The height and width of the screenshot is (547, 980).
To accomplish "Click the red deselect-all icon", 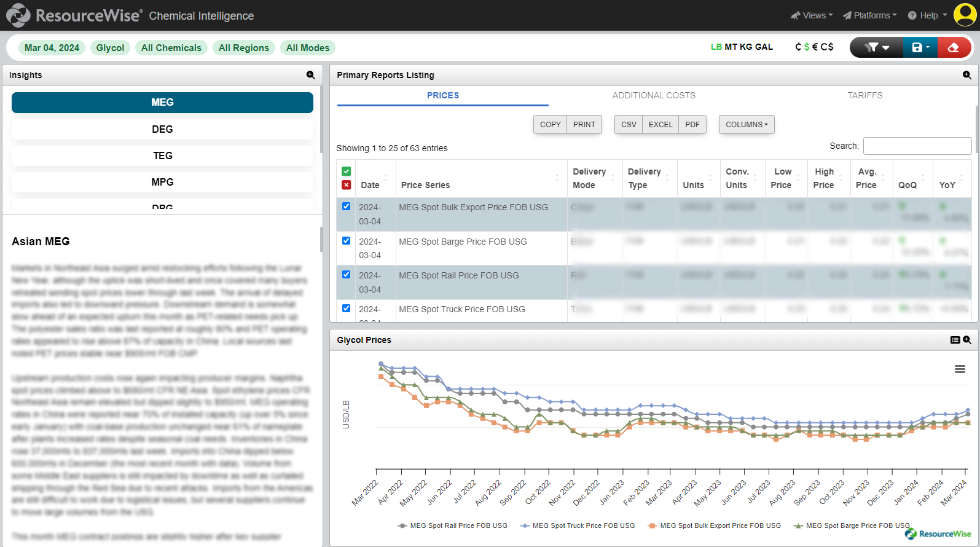I will pos(347,185).
